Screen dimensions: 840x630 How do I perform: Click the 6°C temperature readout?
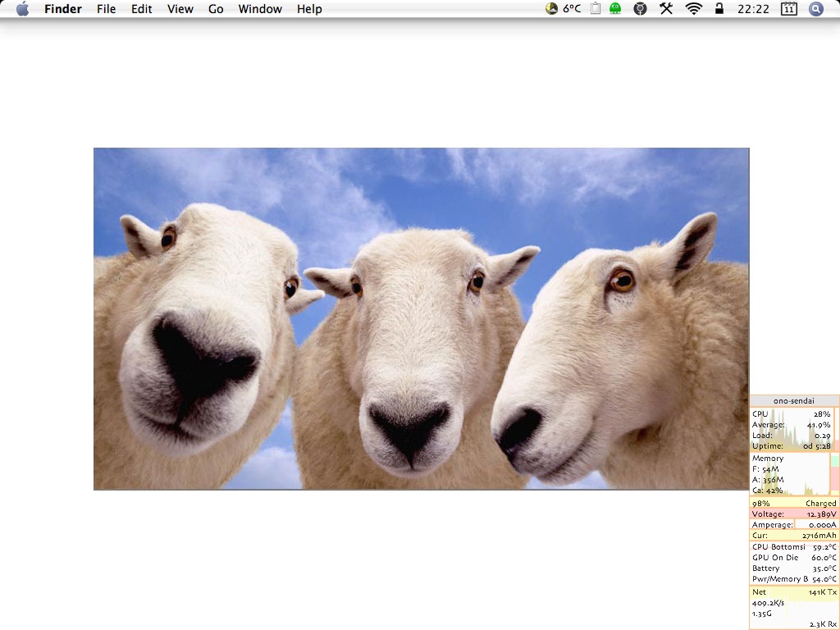click(x=572, y=8)
